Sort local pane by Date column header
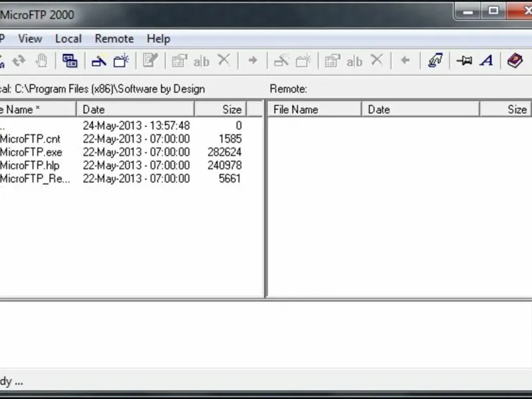The image size is (532, 399). [x=136, y=110]
